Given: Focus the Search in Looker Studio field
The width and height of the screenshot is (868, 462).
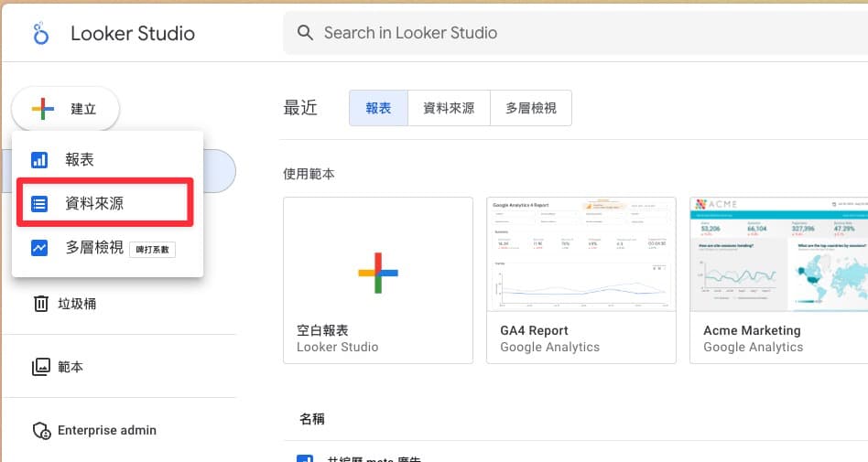Looking at the screenshot, I should click(x=568, y=33).
